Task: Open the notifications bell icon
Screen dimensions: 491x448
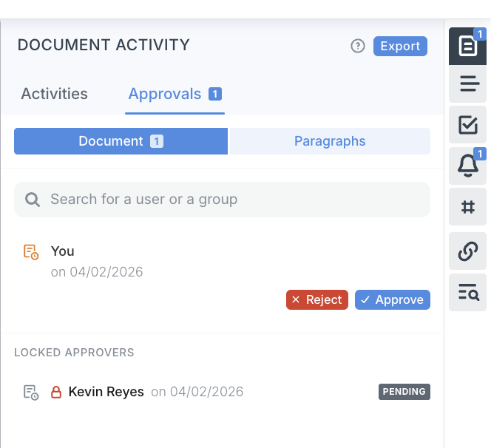Action: click(467, 166)
